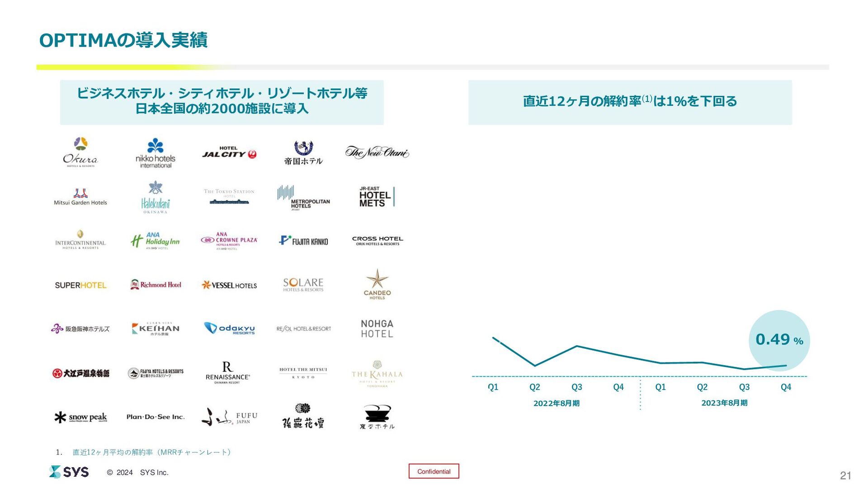Screen dimensions: 868x488
Task: Click the © 2024 SYS Inc. copyright text
Action: tap(138, 473)
